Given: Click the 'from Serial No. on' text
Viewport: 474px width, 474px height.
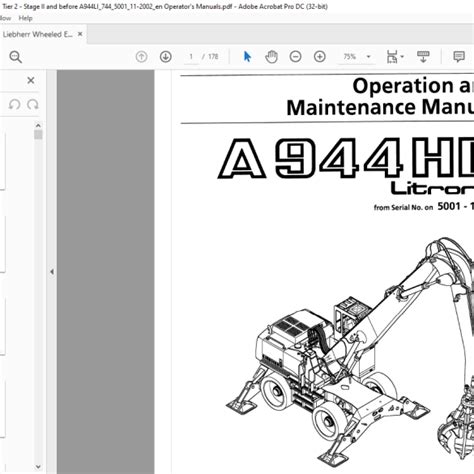Looking at the screenshot, I should click(x=403, y=207).
